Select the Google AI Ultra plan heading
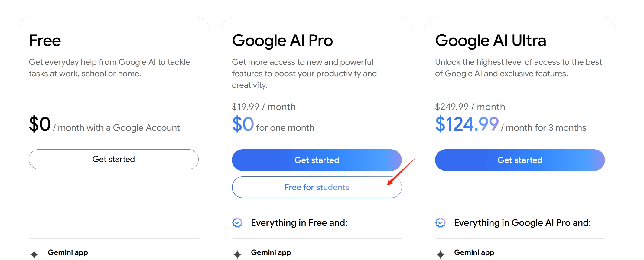644x260 pixels. pyautogui.click(x=490, y=41)
